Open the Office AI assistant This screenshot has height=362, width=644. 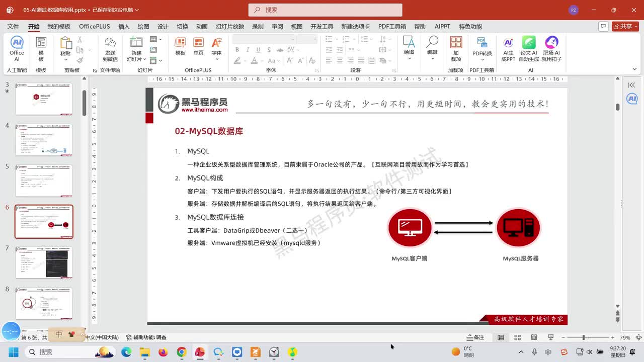point(17,48)
